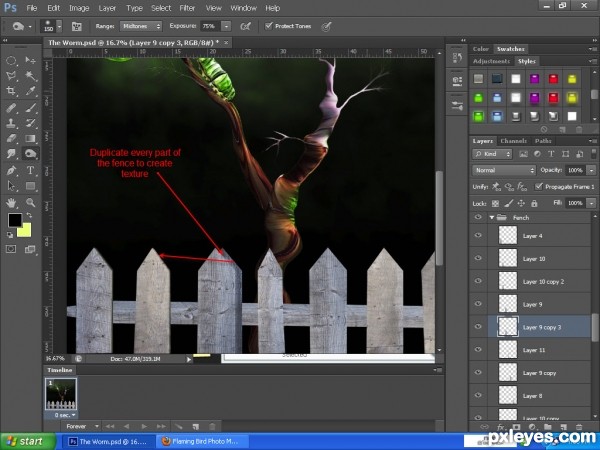Open the Exposure slider dropdown arrow

pyautogui.click(x=227, y=26)
